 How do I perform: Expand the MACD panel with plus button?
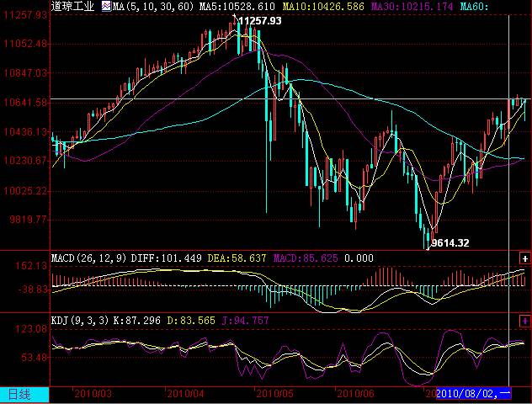525,258
